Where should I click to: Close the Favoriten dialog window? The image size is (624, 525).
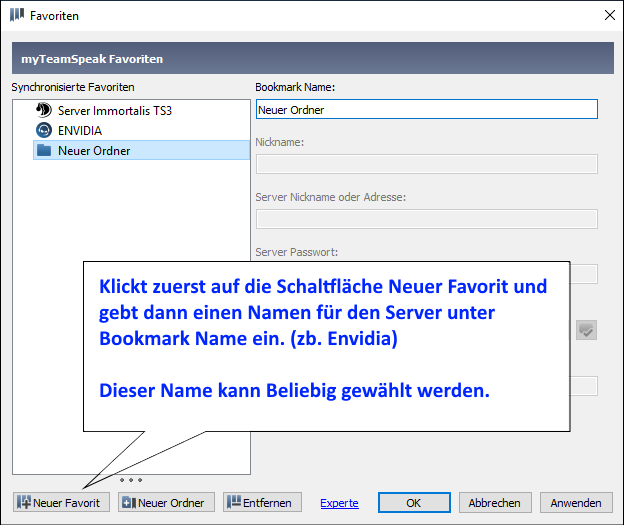coord(608,16)
